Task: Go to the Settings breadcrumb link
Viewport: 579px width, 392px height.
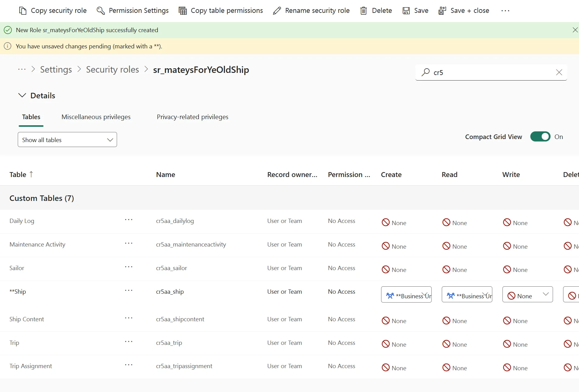Action: (56, 70)
